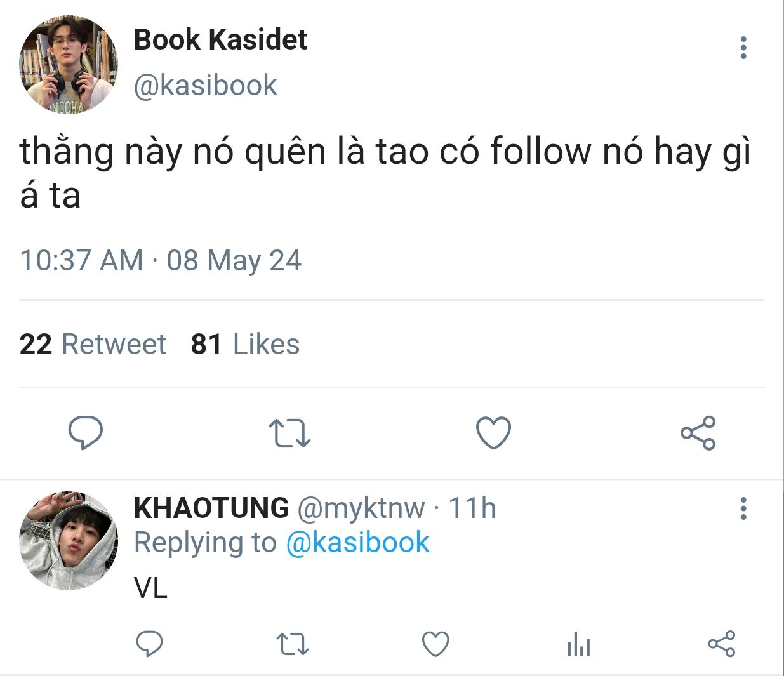Open KHAOTUNG's profile avatar
The width and height of the screenshot is (784, 676).
pos(69,540)
